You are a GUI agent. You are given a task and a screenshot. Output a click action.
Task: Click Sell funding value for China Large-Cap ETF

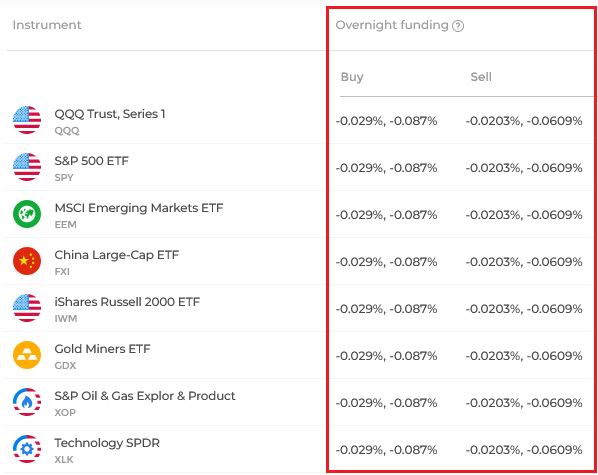pos(524,262)
